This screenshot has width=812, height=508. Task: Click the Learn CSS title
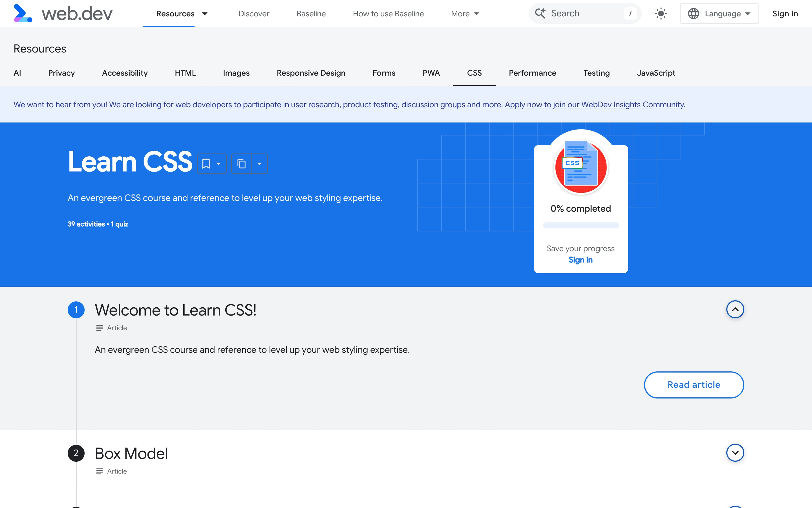(x=130, y=162)
